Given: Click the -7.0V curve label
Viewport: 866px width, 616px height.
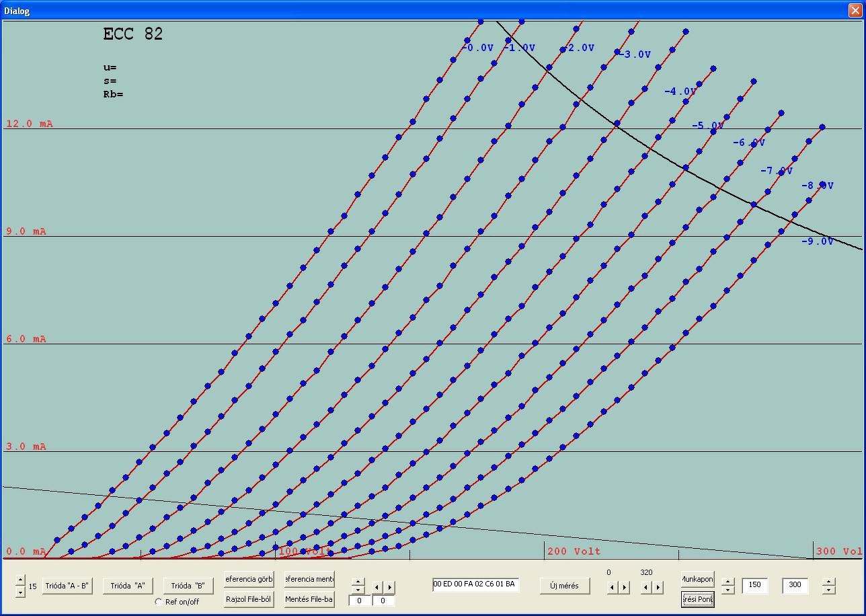Looking at the screenshot, I should 777,171.
